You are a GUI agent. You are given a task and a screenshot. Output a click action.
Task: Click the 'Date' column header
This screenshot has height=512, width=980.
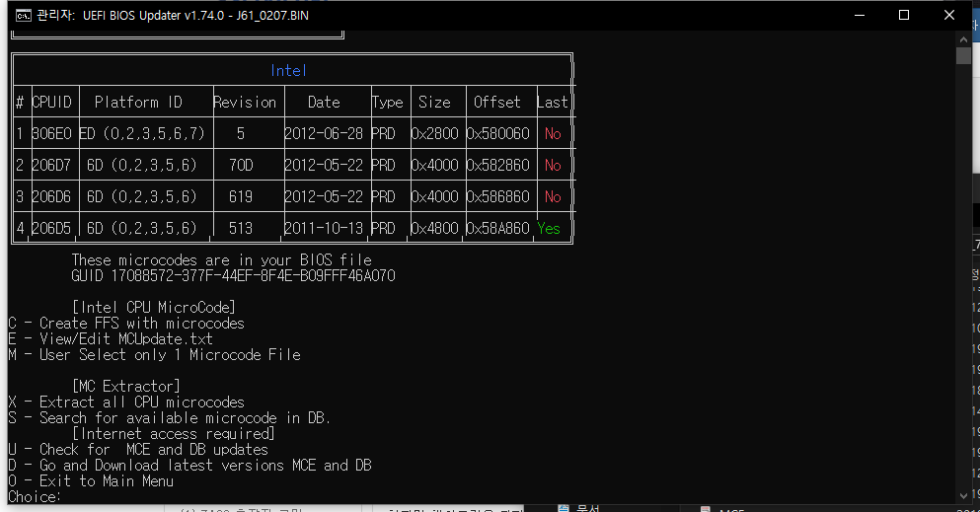324,102
